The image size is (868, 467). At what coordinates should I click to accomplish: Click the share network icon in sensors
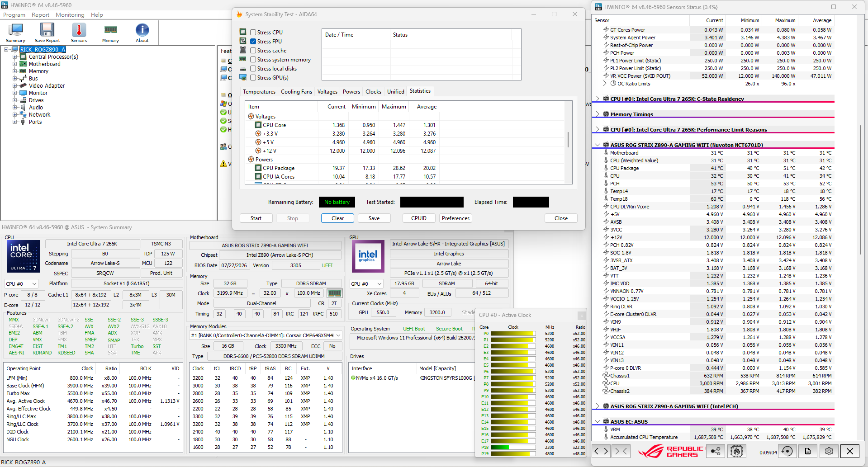point(716,451)
